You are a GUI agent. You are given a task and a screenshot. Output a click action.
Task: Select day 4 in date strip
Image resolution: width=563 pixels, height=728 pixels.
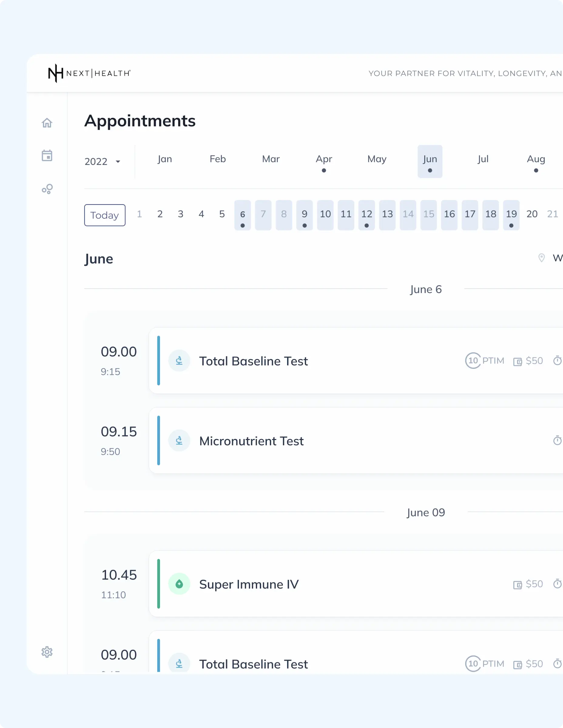click(201, 214)
